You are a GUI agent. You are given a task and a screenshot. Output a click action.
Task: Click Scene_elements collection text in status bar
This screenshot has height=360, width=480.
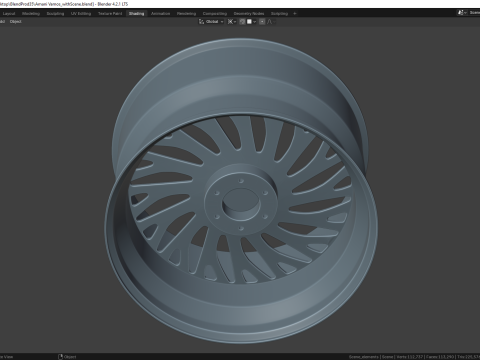point(364,357)
